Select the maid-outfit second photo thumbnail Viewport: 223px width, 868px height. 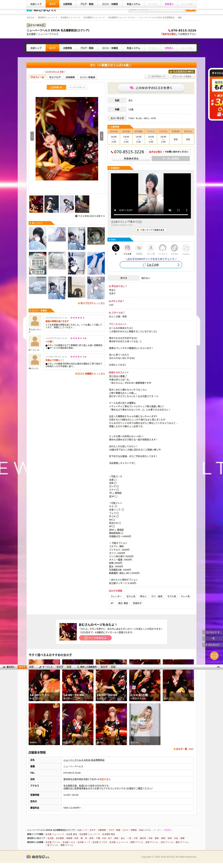click(52, 204)
